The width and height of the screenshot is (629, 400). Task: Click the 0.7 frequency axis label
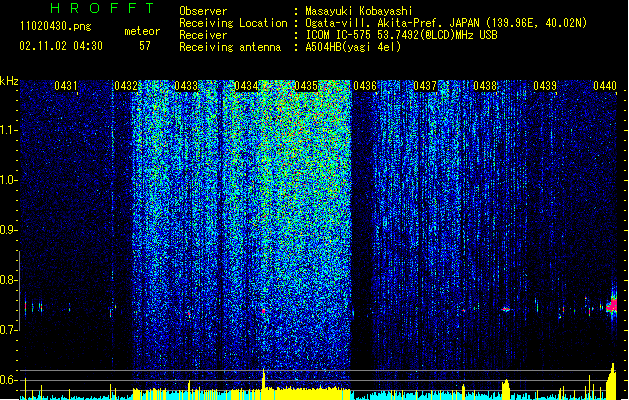(x=8, y=330)
